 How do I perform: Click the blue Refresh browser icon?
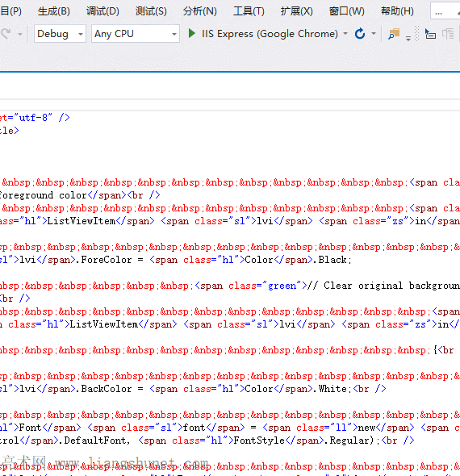pyautogui.click(x=360, y=33)
